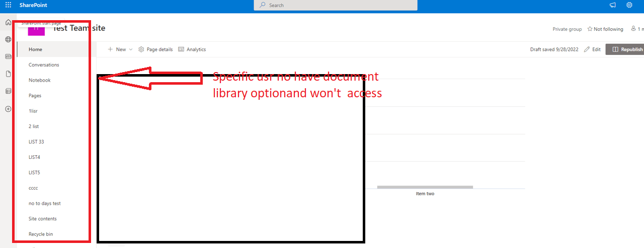Open no to days test link
The image size is (644, 248).
45,204
